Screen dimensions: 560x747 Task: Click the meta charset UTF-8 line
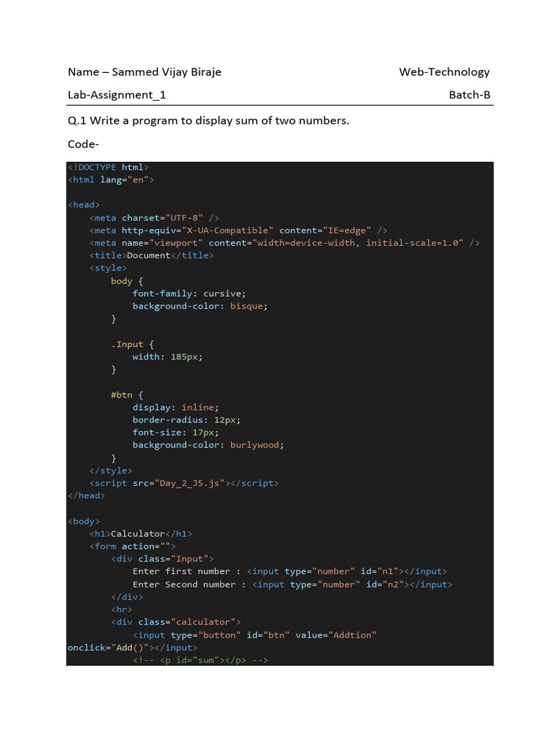(155, 217)
